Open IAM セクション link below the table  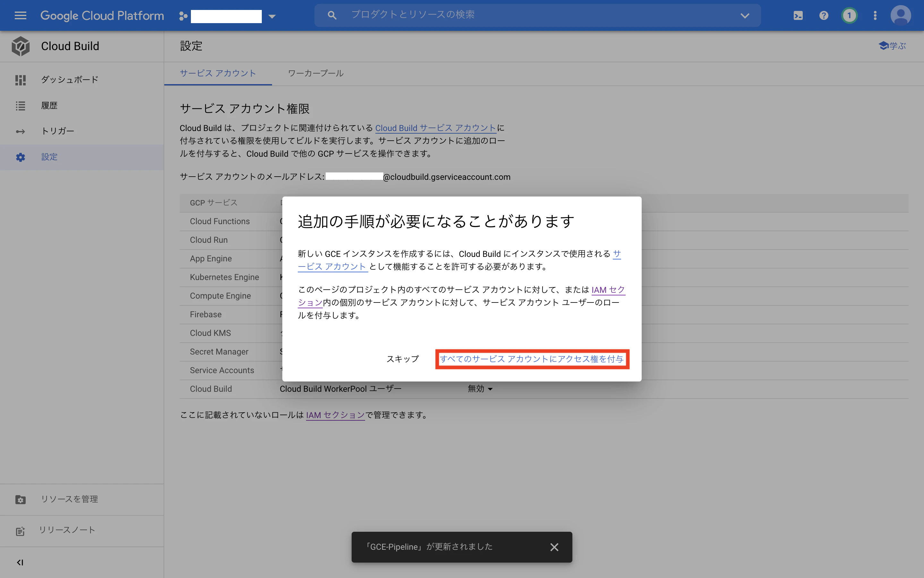(x=335, y=415)
